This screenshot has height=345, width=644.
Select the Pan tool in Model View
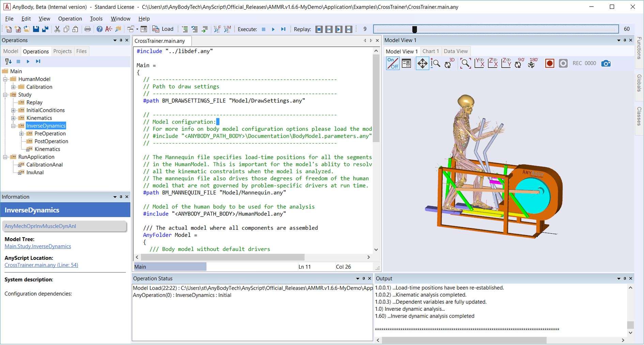(422, 63)
